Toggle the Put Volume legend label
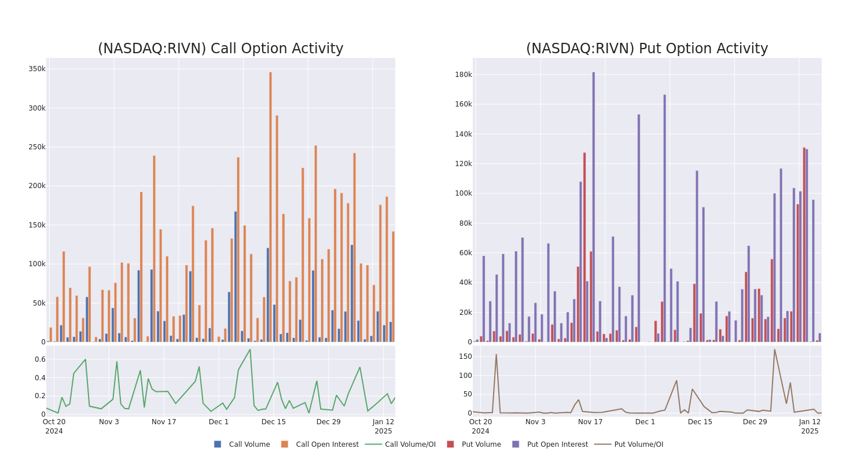868x463 pixels. click(x=481, y=444)
